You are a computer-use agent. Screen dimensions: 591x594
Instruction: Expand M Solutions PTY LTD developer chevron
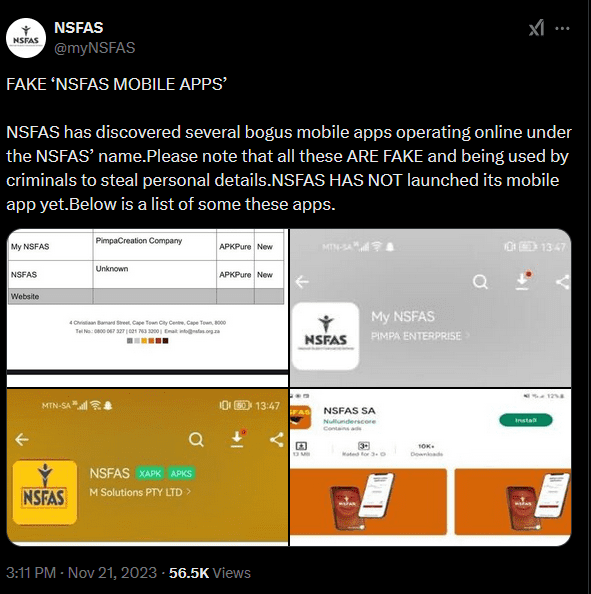pos(188,492)
